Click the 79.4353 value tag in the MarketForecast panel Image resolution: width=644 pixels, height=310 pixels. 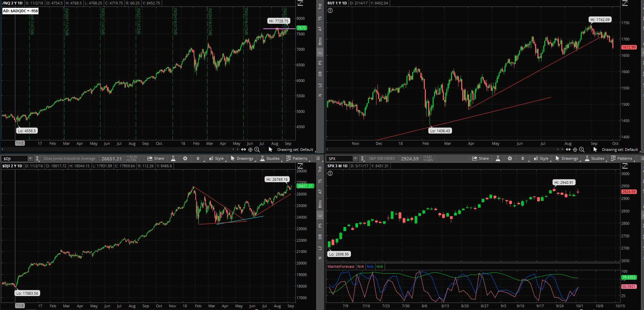629,277
